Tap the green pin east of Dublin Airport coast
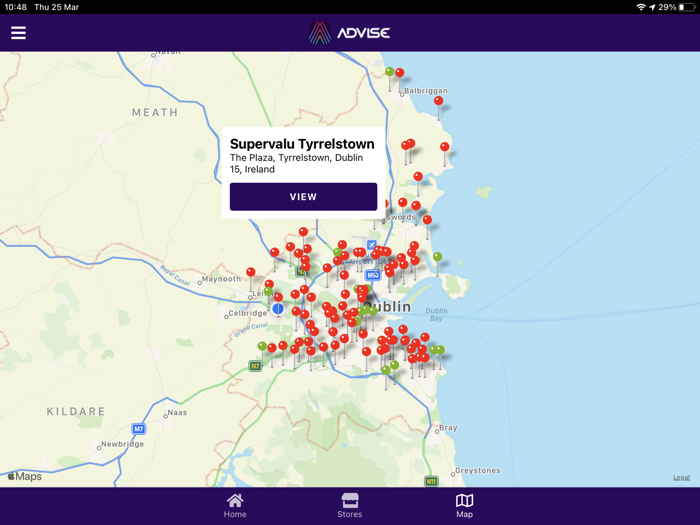700x525 pixels. pyautogui.click(x=438, y=257)
